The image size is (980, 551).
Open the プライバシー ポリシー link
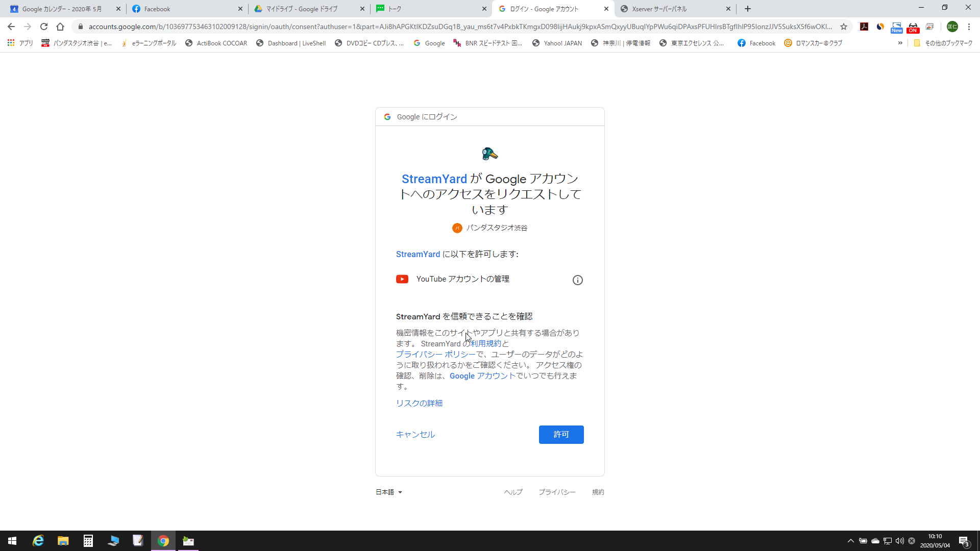coord(435,354)
